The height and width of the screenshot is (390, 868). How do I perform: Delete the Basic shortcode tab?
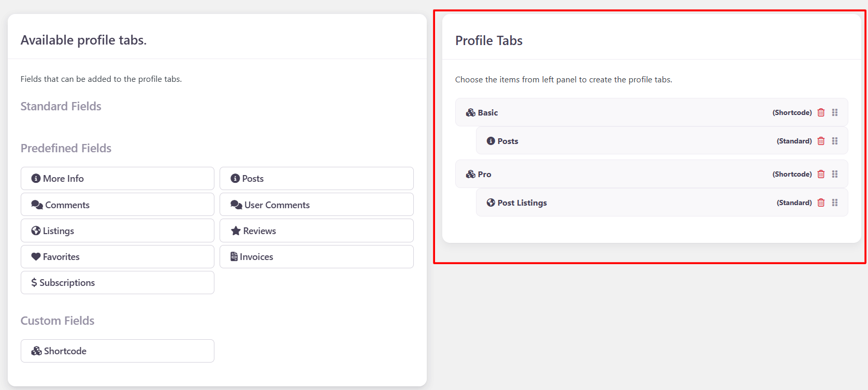tap(821, 112)
